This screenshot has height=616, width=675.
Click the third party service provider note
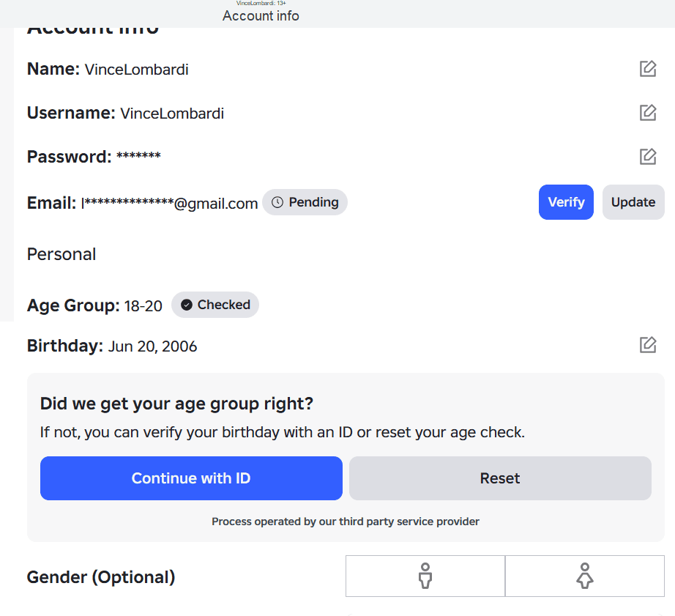pyautogui.click(x=346, y=522)
